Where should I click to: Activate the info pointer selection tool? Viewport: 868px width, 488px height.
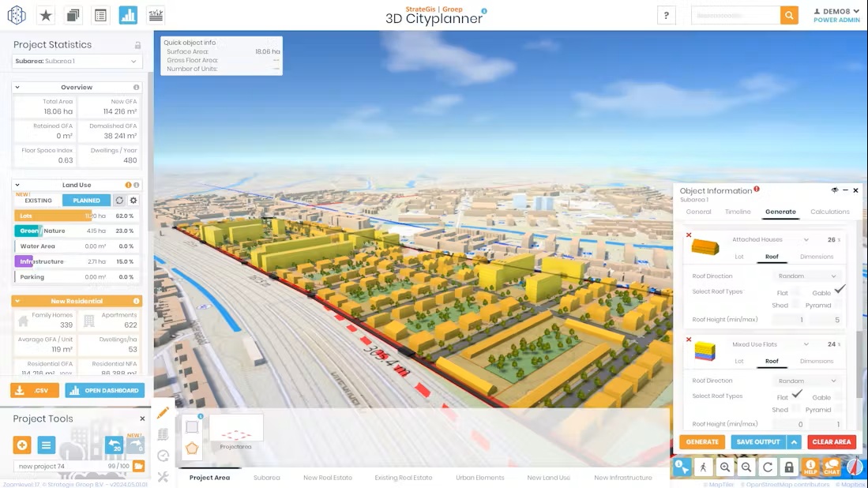(682, 467)
